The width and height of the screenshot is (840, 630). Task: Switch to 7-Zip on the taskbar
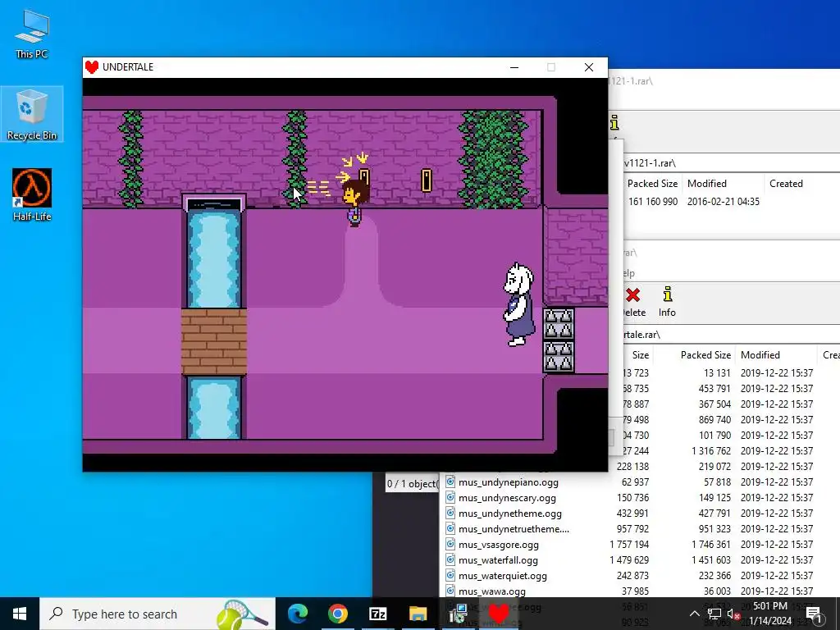pos(377,614)
